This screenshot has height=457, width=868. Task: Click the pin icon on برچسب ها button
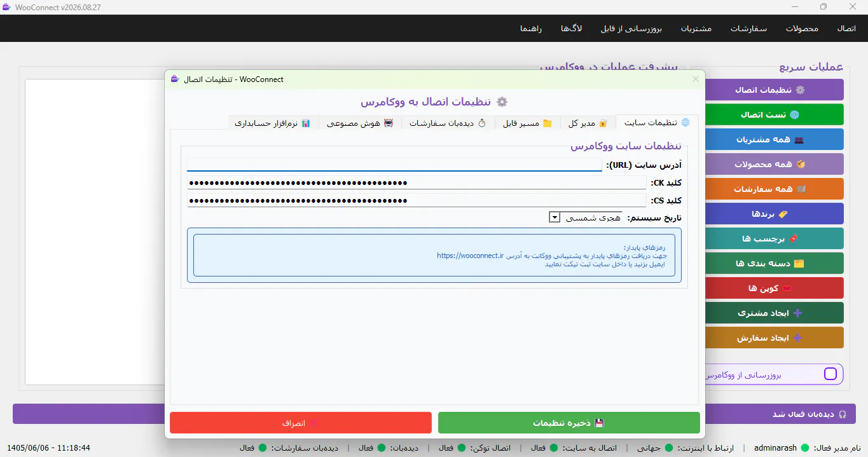792,238
